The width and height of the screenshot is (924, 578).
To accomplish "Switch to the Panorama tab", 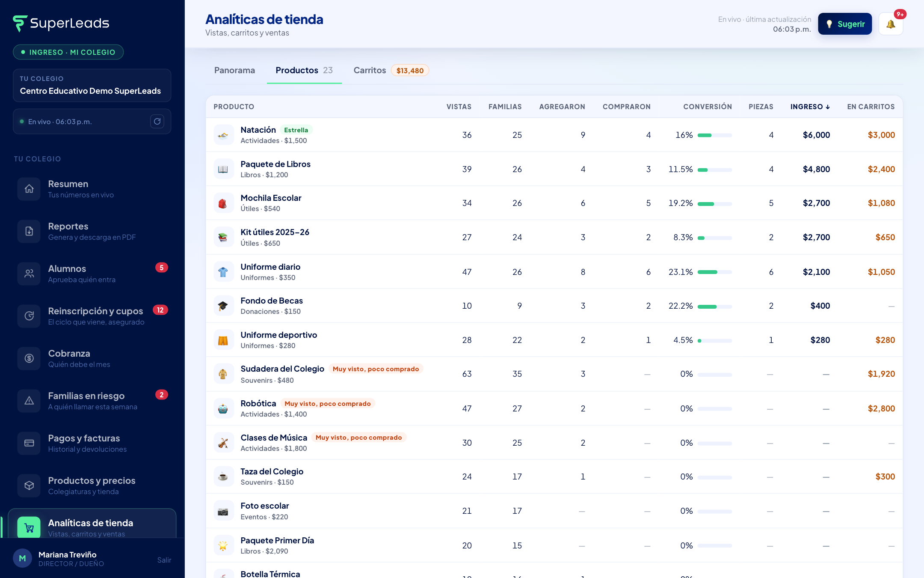I will click(x=234, y=70).
